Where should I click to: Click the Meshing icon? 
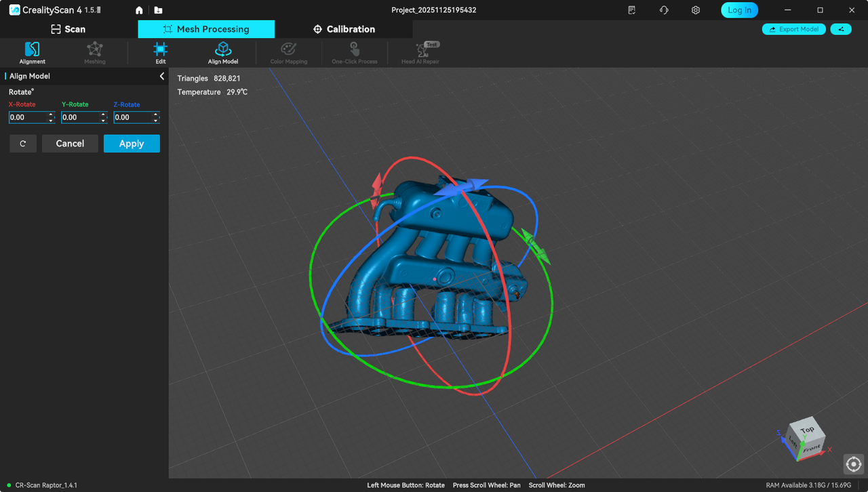[x=94, y=52]
